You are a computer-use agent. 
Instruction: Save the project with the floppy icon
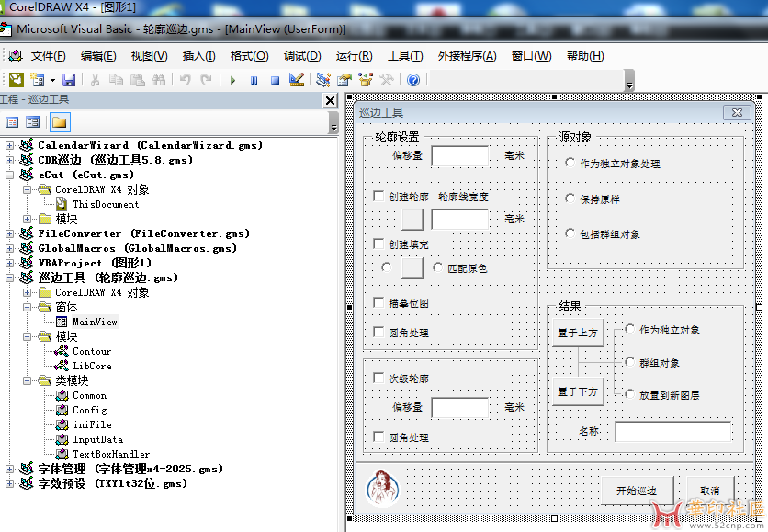point(69,79)
